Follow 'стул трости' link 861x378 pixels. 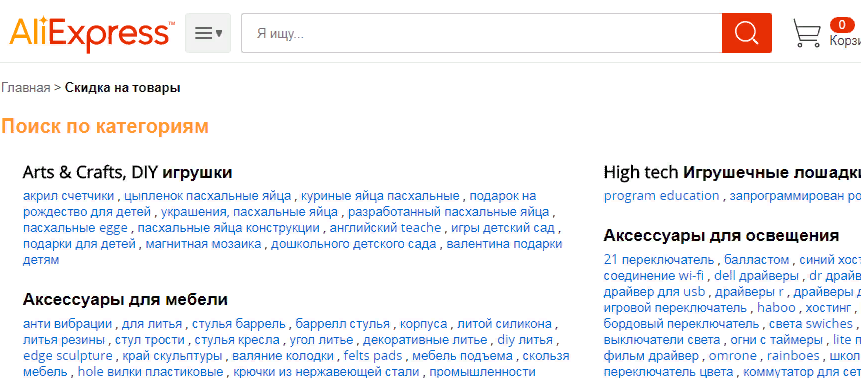150,339
